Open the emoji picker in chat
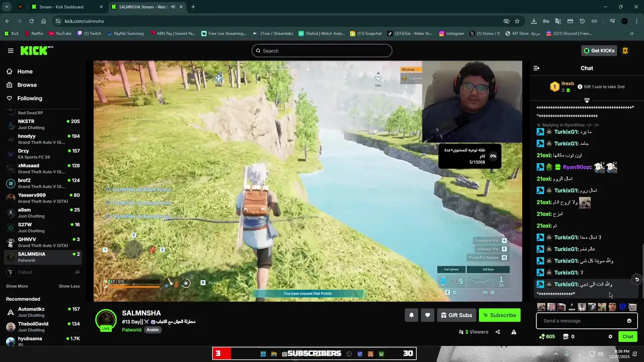Image resolution: width=644 pixels, height=362 pixels. click(629, 321)
